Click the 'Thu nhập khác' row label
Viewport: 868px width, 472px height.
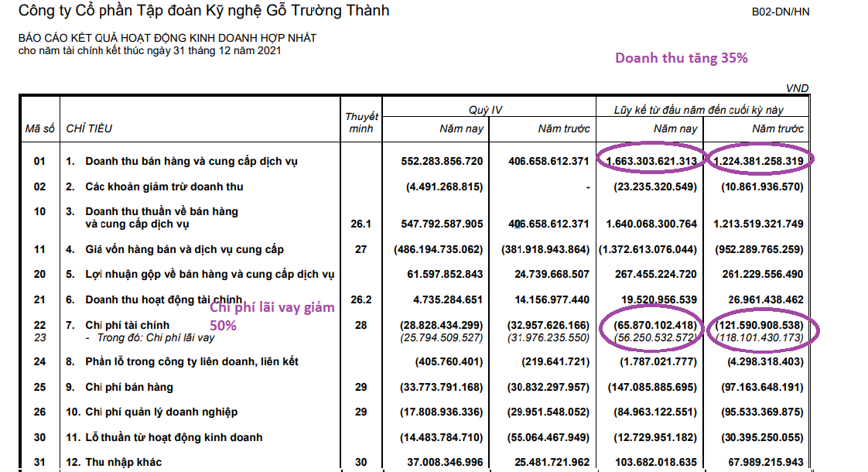(125, 462)
